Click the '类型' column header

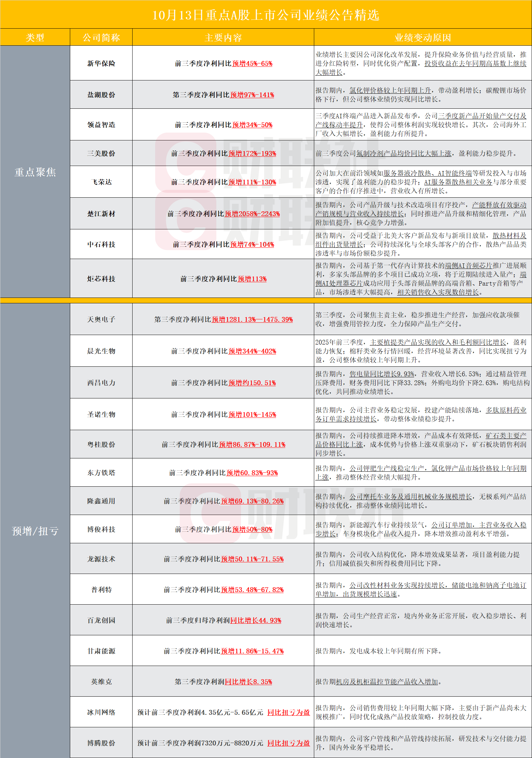coord(35,37)
